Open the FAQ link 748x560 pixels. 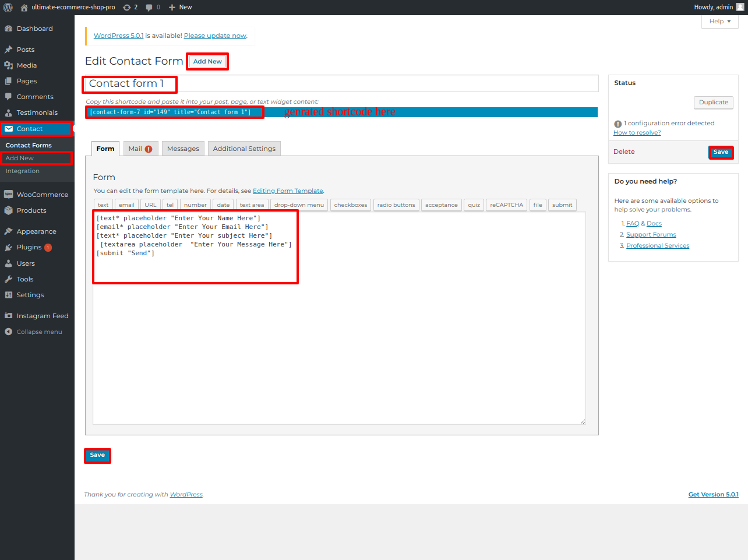pos(633,223)
